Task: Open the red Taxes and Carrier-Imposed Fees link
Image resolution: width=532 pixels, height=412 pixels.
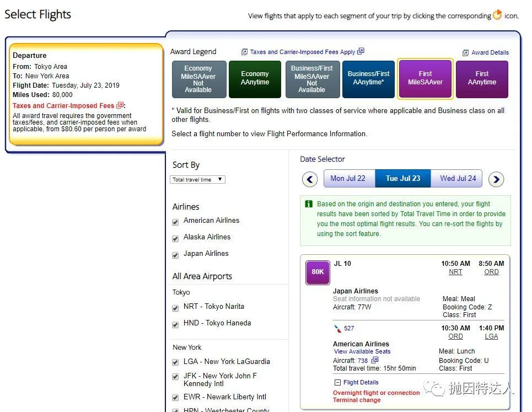Action: point(63,105)
